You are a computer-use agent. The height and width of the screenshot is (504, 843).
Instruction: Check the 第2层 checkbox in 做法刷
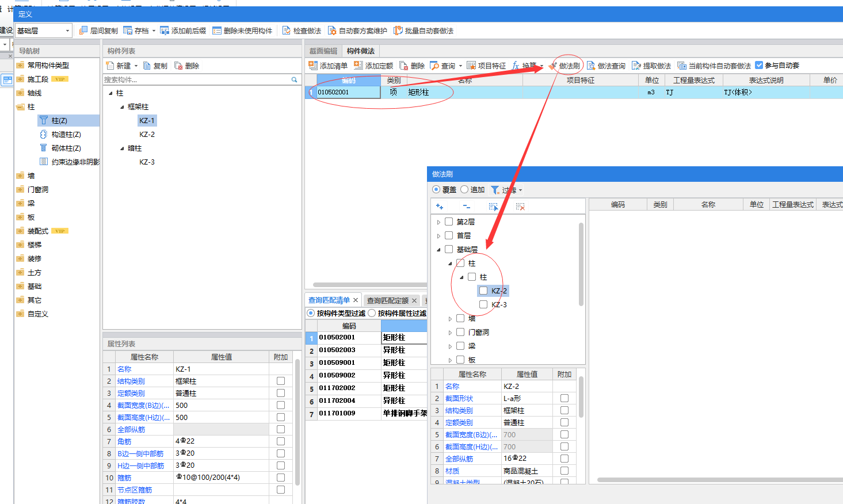click(x=449, y=222)
